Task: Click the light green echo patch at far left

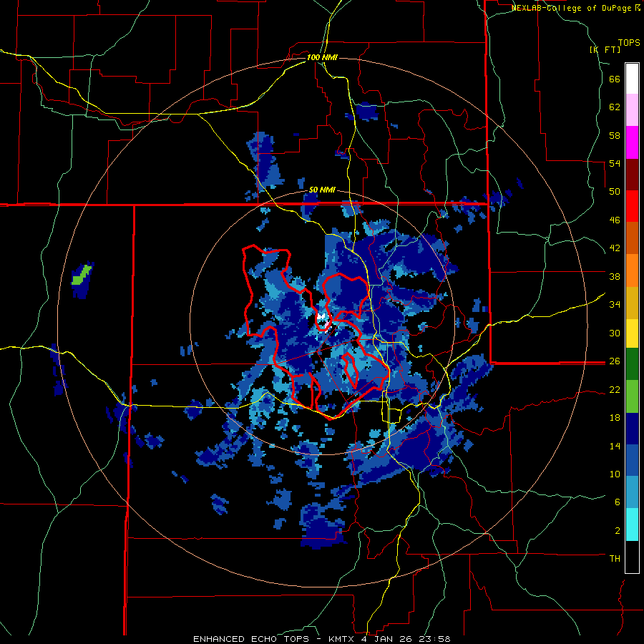Action: pos(82,275)
